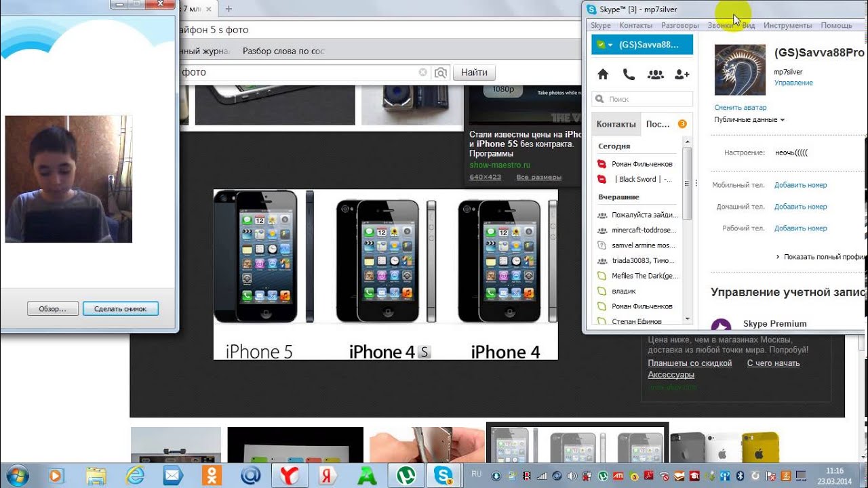Click Все размеры link
This screenshot has height=488, width=868.
click(x=539, y=177)
